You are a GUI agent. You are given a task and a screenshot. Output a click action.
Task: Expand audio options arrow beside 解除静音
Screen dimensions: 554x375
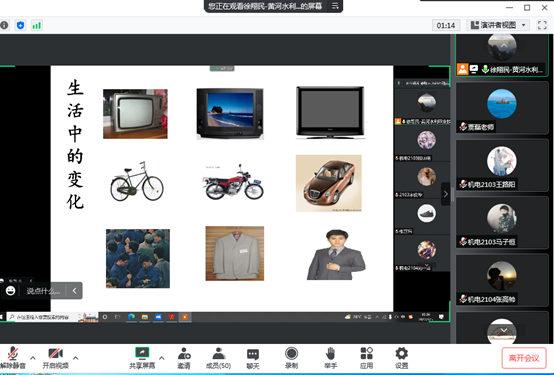33,358
